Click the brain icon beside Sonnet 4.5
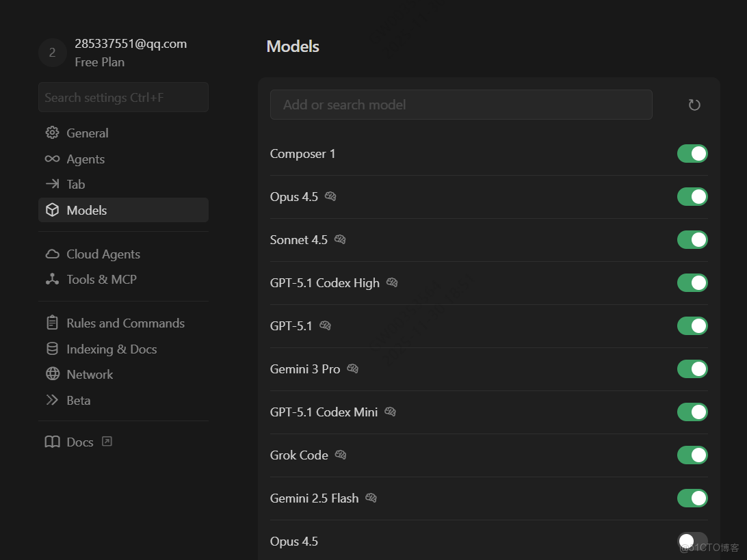This screenshot has height=560, width=747. (x=340, y=239)
